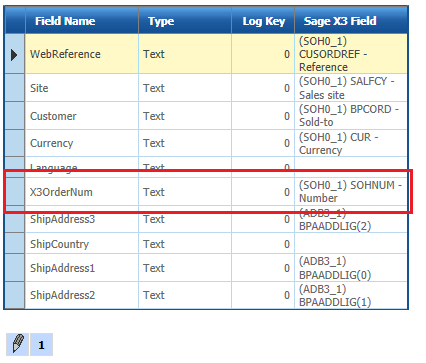
Task: Click the SOHNUM - Number mapping cell
Action: point(351,192)
